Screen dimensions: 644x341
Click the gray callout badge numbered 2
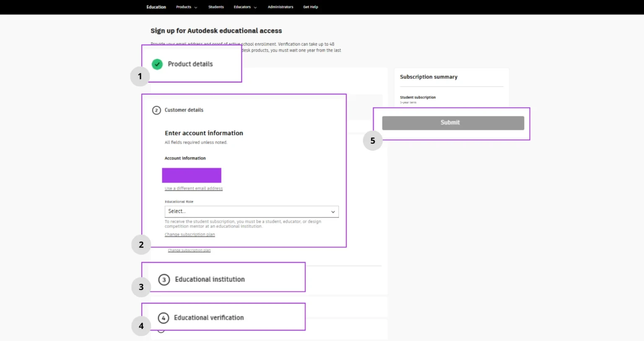point(141,245)
